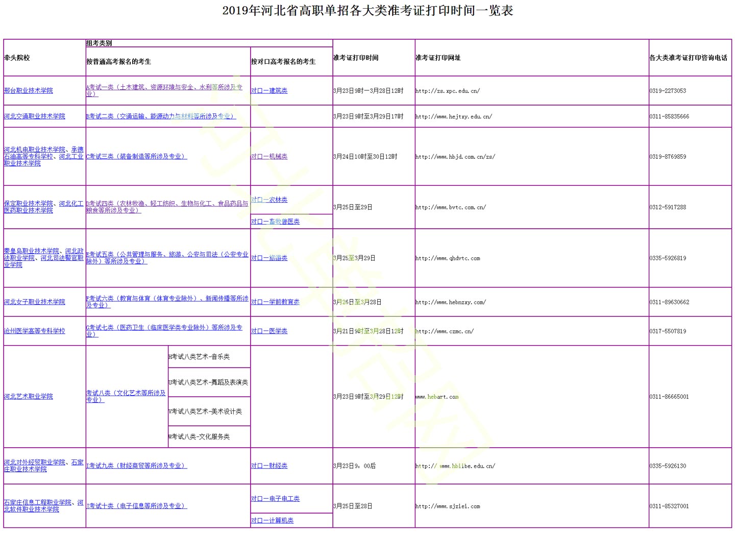This screenshot has width=735, height=560.
Task: Click the B考试二类 交通运输 link
Action: (161, 116)
